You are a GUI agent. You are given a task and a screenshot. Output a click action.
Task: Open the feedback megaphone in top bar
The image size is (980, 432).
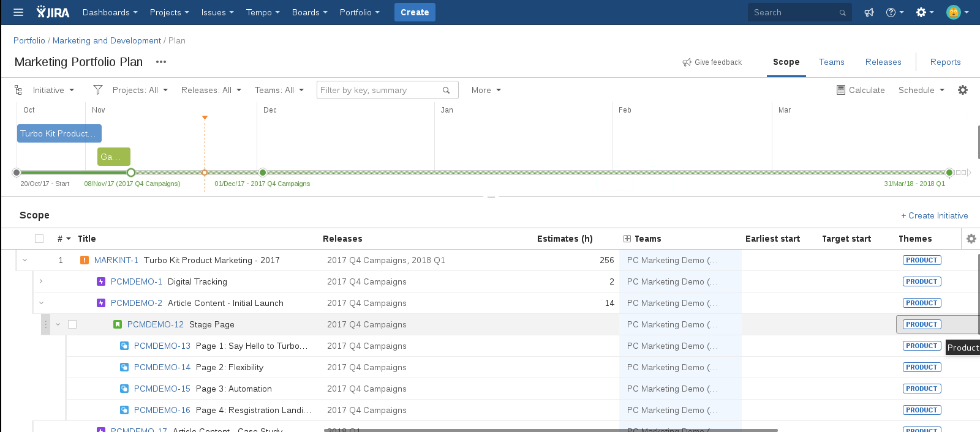point(869,12)
